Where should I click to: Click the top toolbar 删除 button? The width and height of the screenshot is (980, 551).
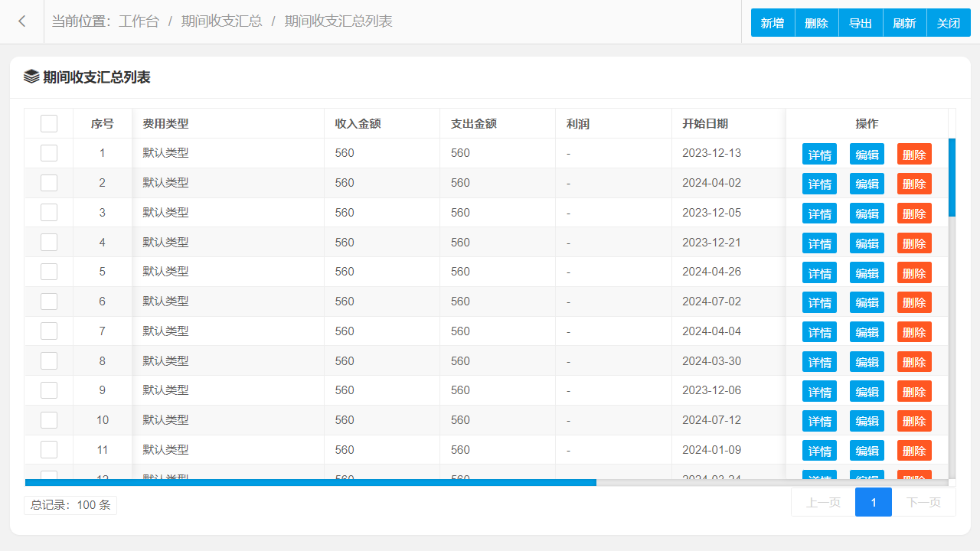tap(817, 23)
